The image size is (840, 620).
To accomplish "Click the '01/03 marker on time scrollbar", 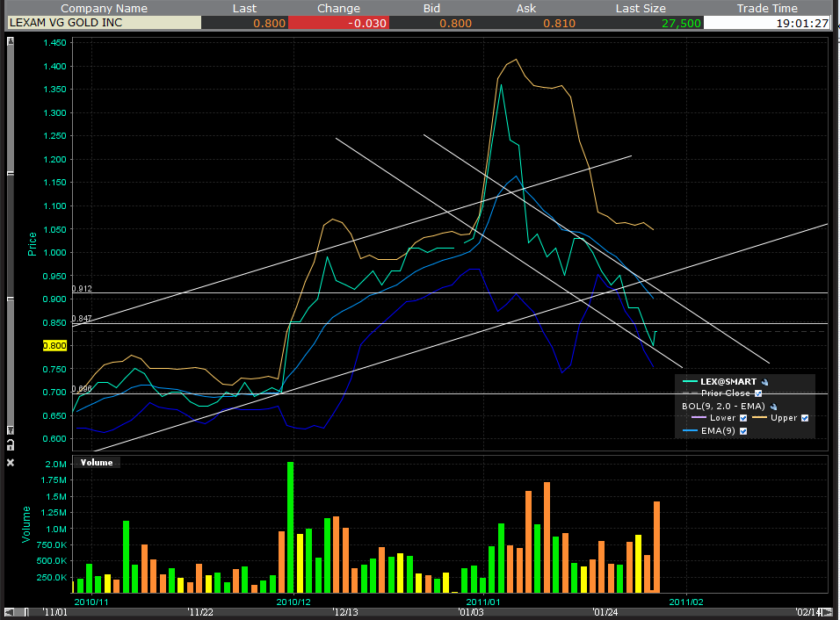I will point(469,612).
